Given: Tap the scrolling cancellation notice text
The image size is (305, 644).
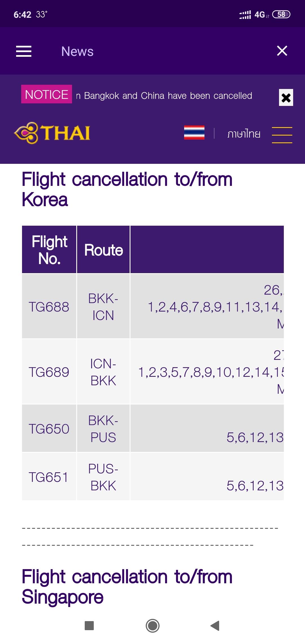Looking at the screenshot, I should tap(164, 96).
